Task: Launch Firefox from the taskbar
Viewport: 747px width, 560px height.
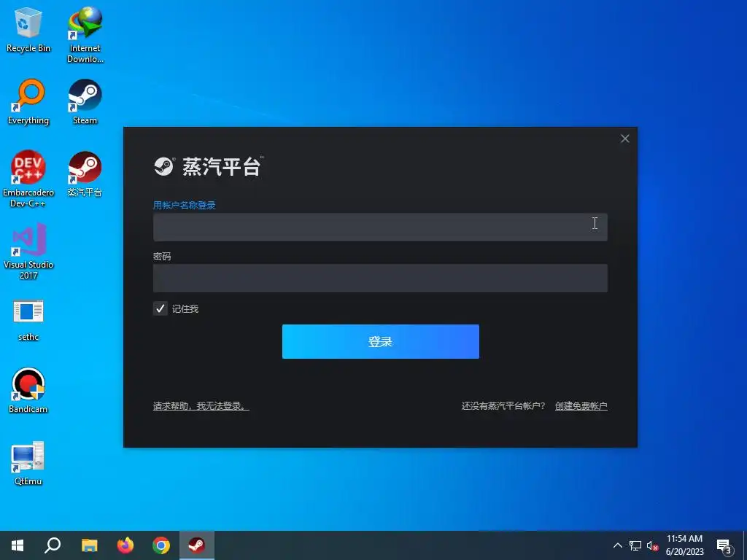Action: coord(125,545)
